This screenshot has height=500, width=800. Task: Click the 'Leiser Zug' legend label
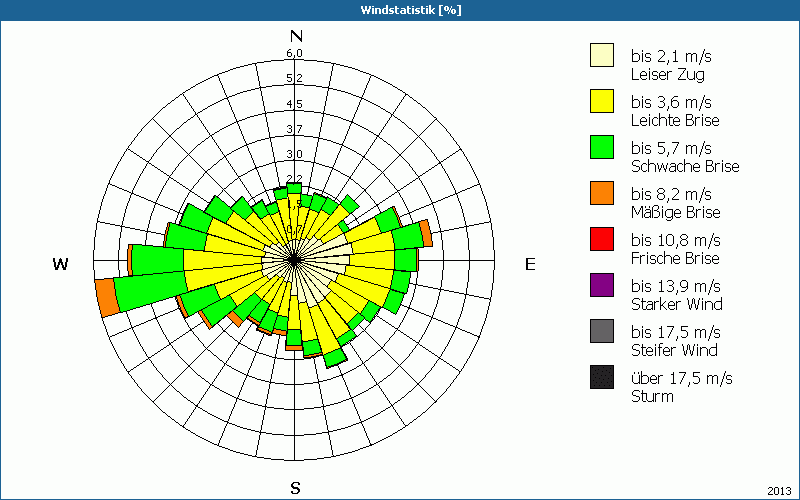(668, 74)
